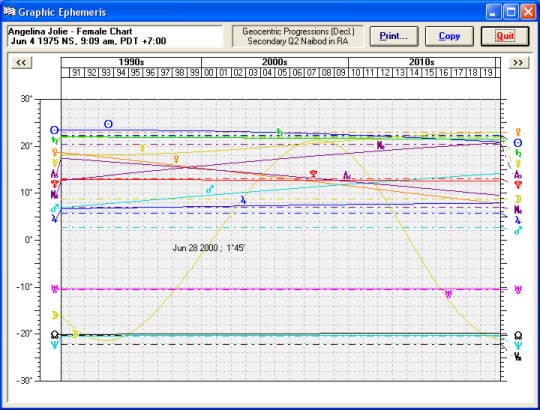Click the Mercury glyph in the left legend

click(54, 162)
